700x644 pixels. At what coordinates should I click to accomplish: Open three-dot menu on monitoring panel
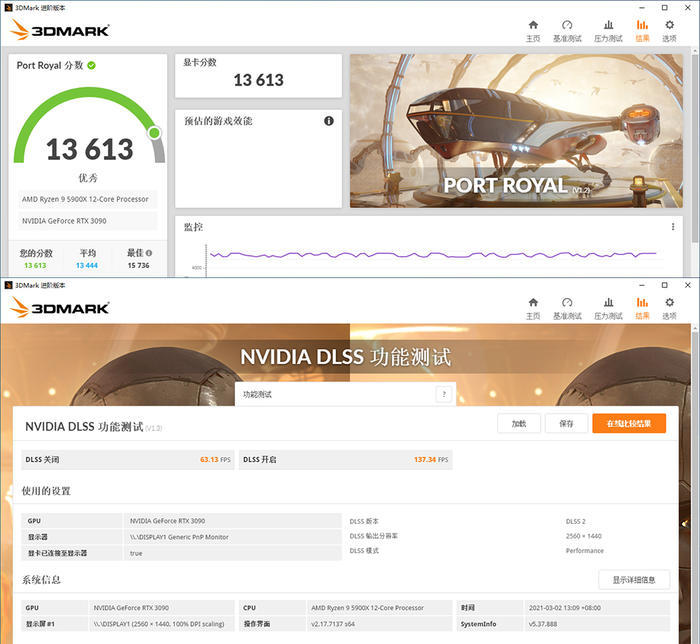click(673, 227)
